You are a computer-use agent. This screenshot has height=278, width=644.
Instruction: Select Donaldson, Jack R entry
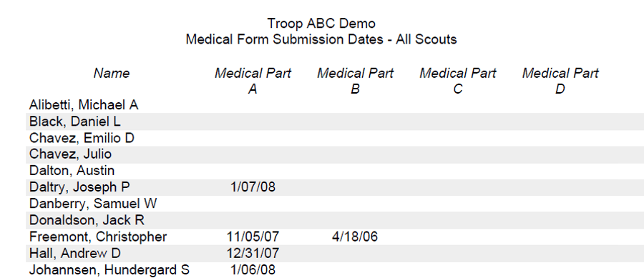point(87,220)
